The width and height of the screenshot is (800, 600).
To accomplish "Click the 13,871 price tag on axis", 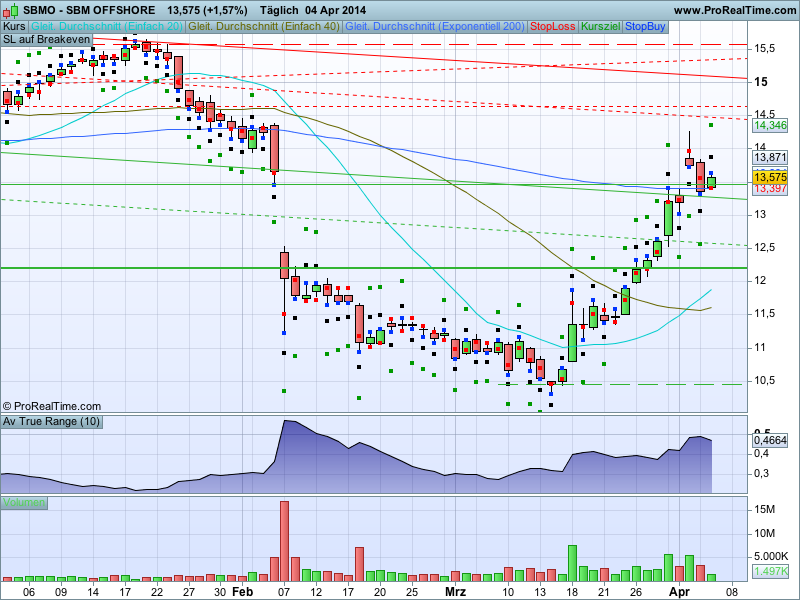I will pos(770,157).
